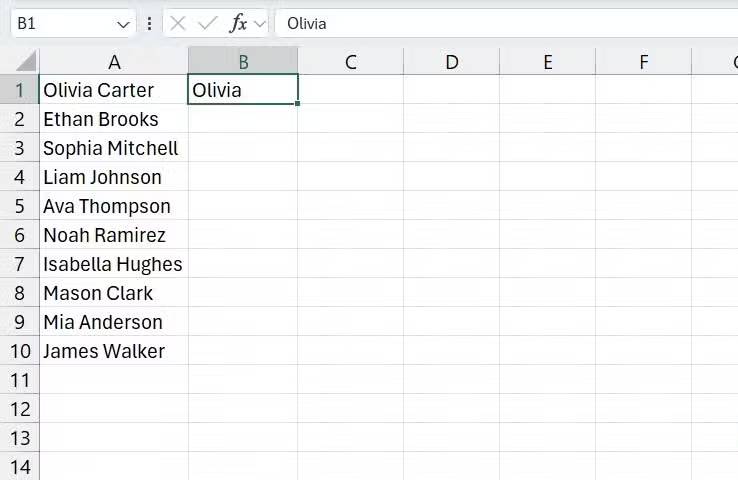738x480 pixels.
Task: Select column D header
Action: point(452,62)
